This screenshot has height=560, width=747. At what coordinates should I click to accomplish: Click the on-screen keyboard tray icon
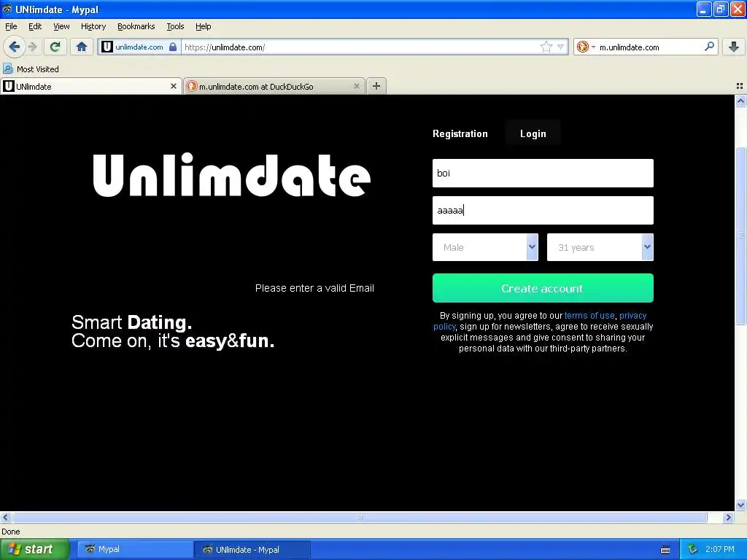(665, 550)
